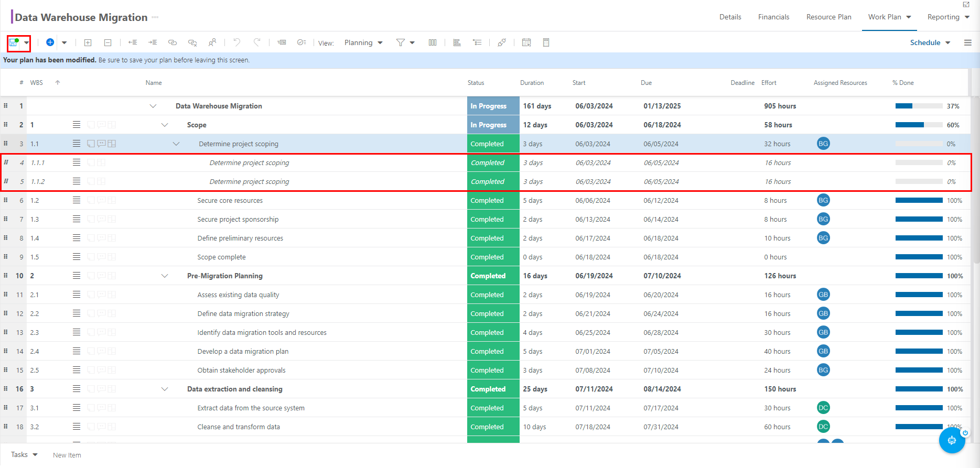Switch to the Resource Plan tab
The image size is (980, 468).
point(828,17)
